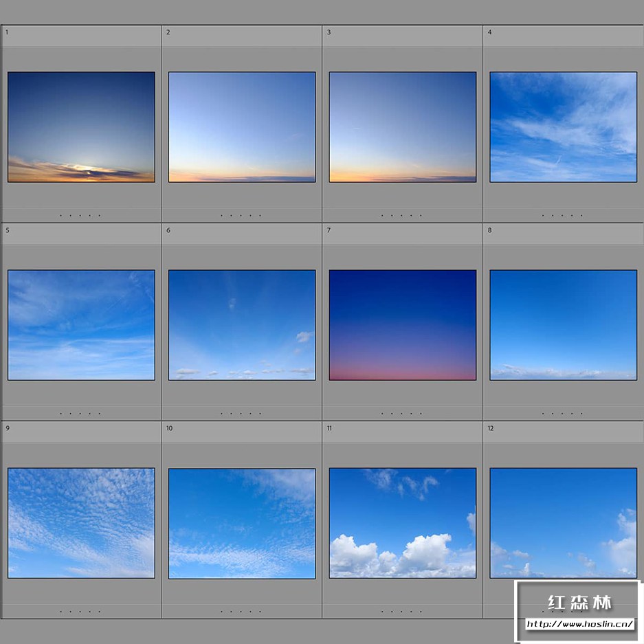
Task: Select photo 1, the dark sunset sky with clouds
Action: coord(81,127)
